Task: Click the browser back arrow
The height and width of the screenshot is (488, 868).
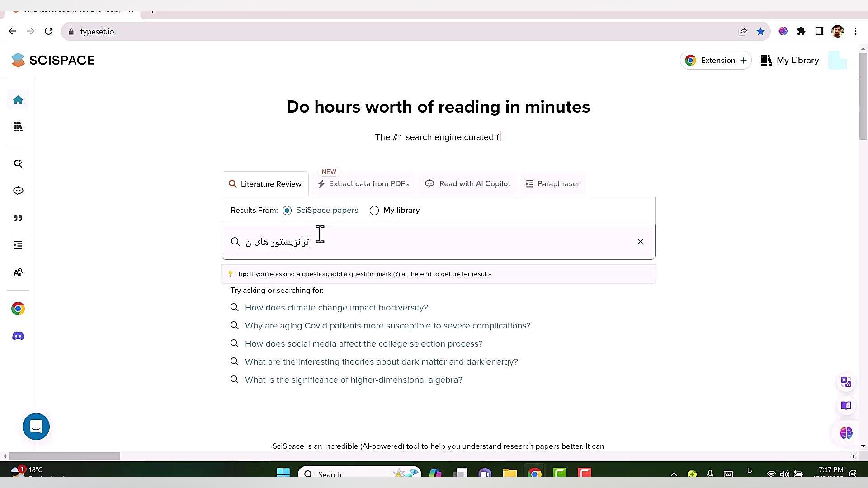Action: (x=12, y=31)
